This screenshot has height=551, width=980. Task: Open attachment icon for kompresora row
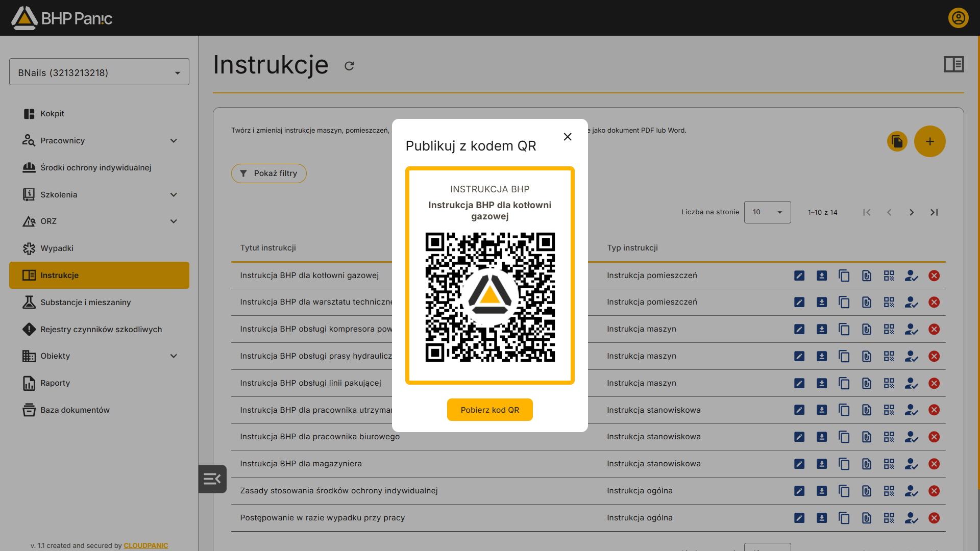tap(867, 329)
